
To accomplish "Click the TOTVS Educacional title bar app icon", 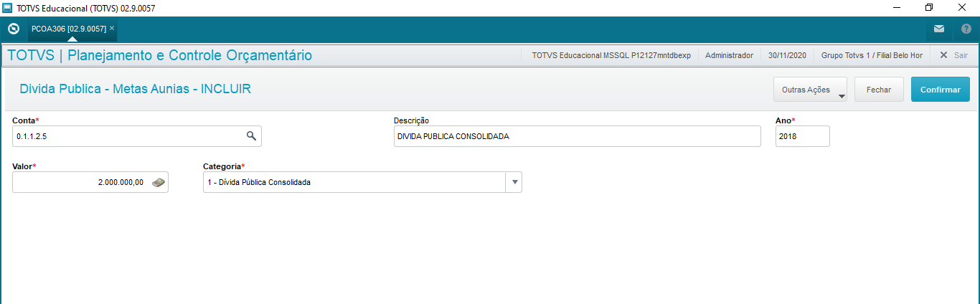I will (7, 8).
